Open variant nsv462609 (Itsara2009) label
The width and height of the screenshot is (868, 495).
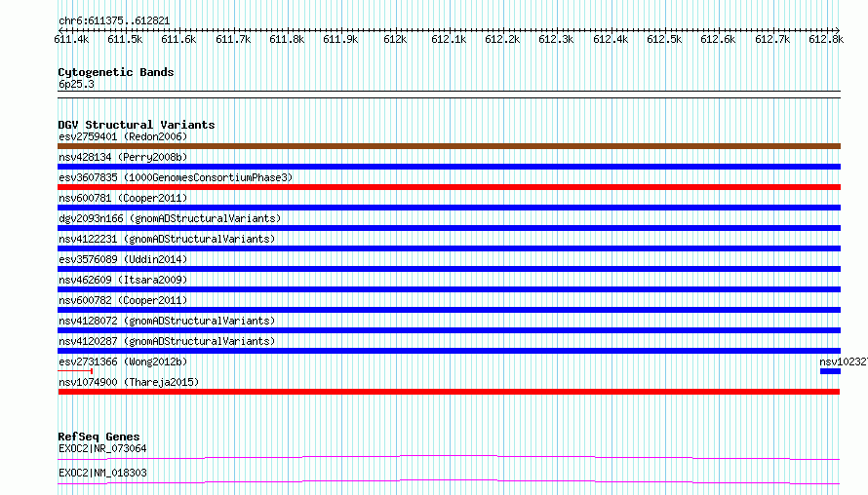click(x=123, y=280)
